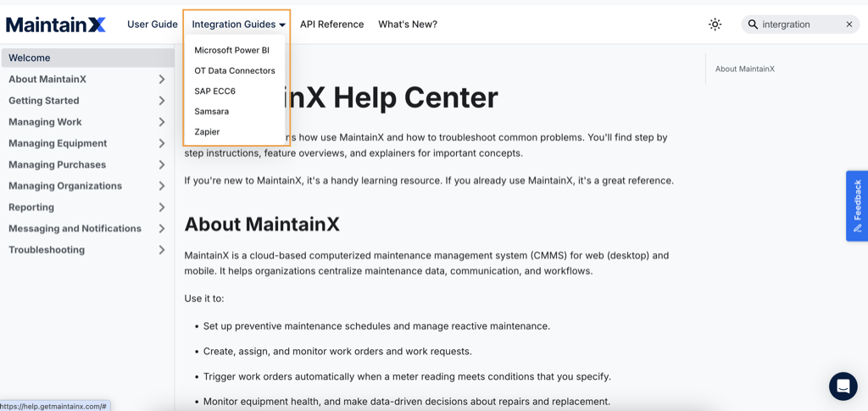The height and width of the screenshot is (411, 868).
Task: Expand the Getting Started chevron
Action: click(162, 101)
